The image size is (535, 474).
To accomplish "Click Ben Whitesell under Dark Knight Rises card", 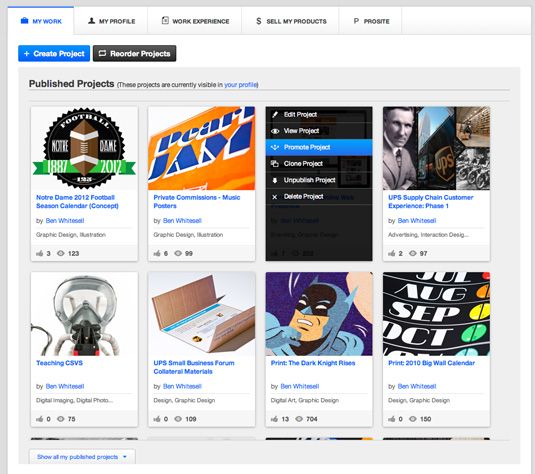I will pos(300,386).
